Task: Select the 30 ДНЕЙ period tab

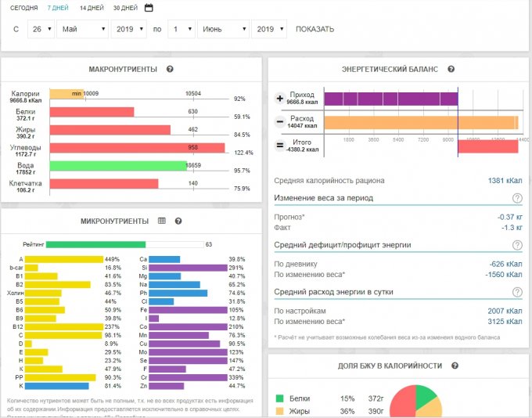Action: coord(125,8)
